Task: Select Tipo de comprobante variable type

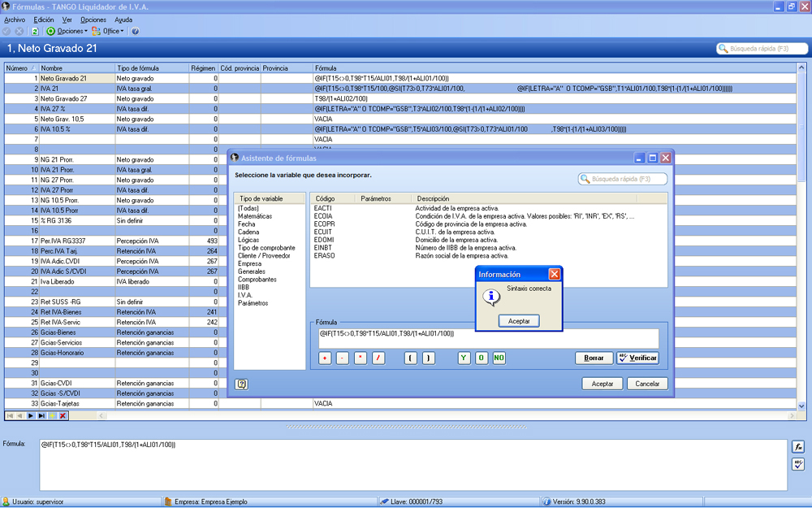Action: (x=266, y=248)
